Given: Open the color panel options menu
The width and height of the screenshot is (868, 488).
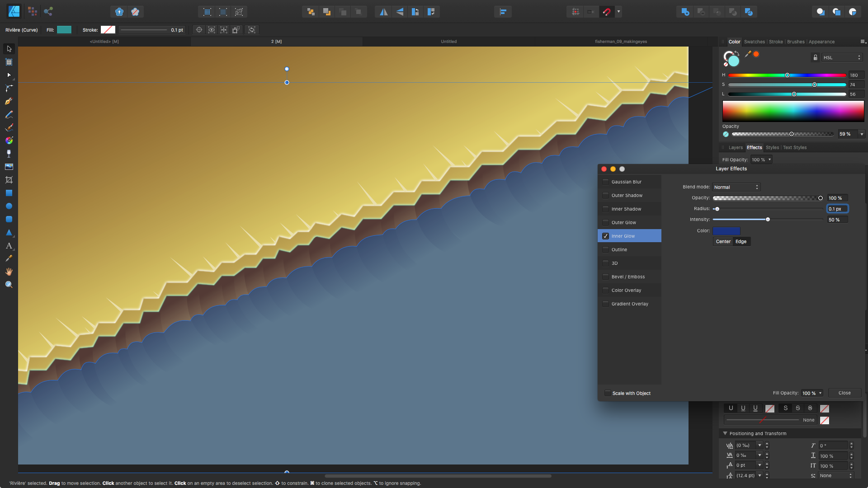Looking at the screenshot, I should point(863,42).
